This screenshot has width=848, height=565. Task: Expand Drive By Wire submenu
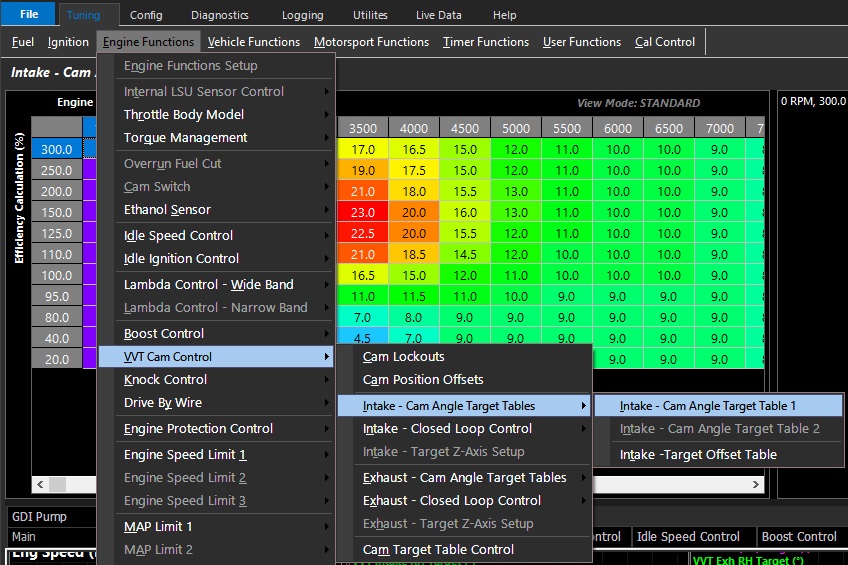tap(215, 403)
